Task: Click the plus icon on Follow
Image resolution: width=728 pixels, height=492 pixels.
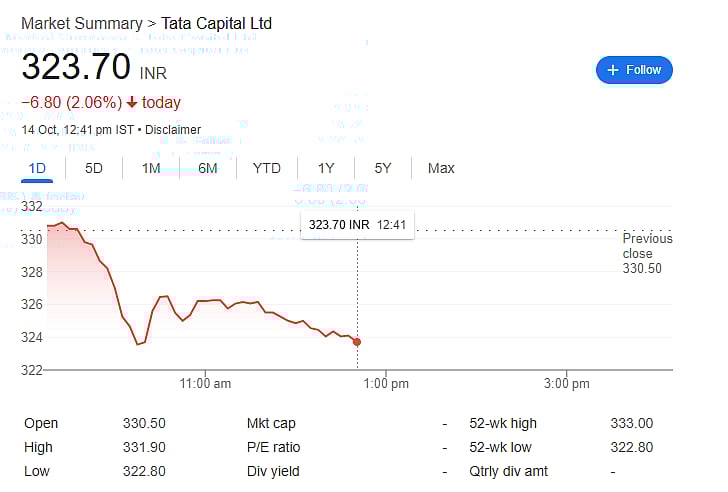Action: coord(613,70)
